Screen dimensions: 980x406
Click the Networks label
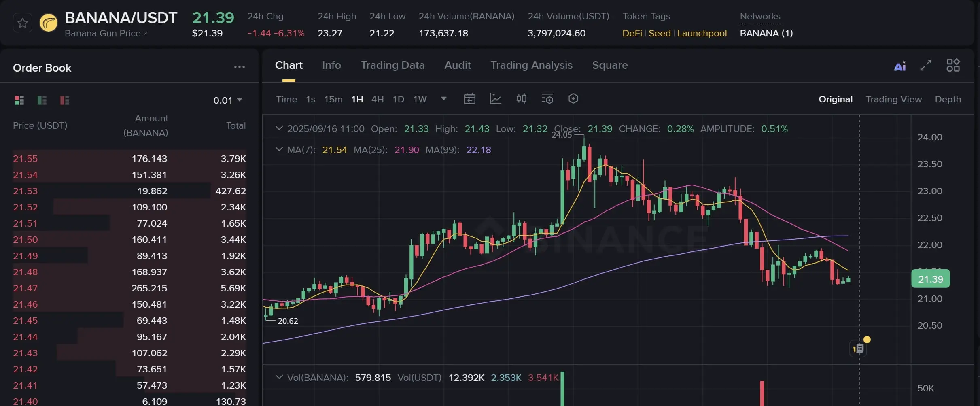click(x=760, y=17)
